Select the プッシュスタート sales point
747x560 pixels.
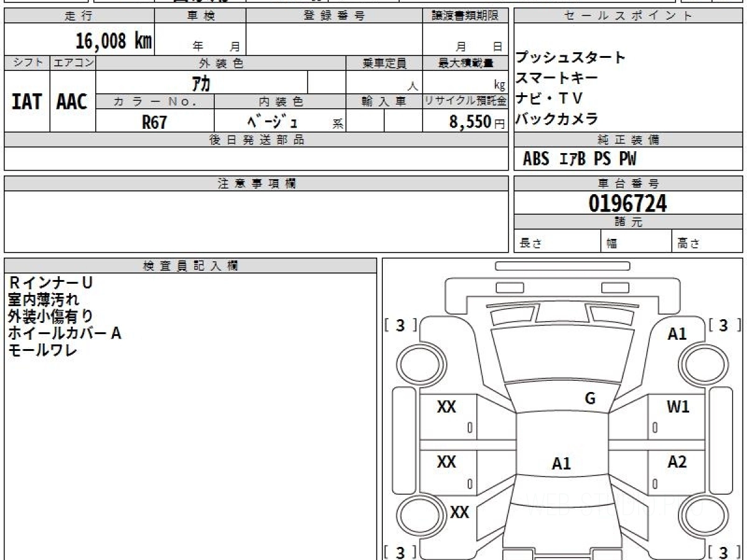tap(570, 57)
